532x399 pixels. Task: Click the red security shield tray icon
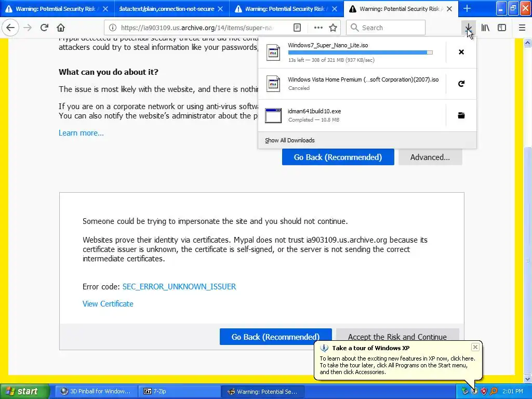click(484, 391)
